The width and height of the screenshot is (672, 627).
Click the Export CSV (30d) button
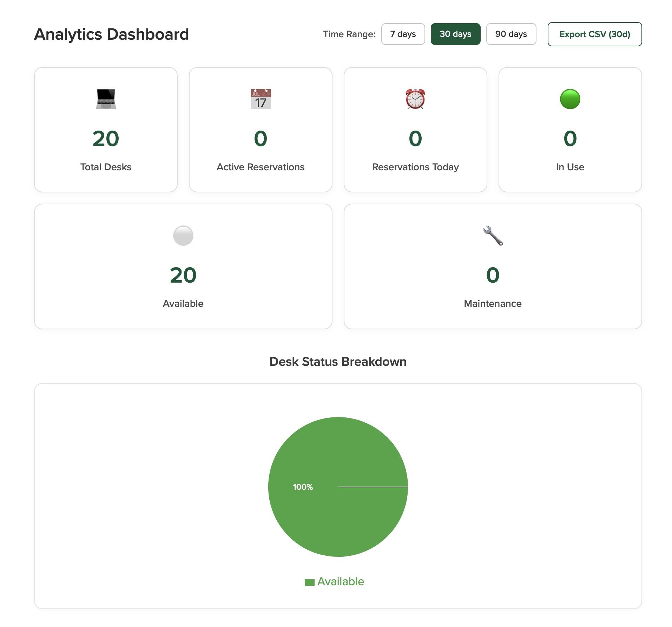tap(594, 34)
